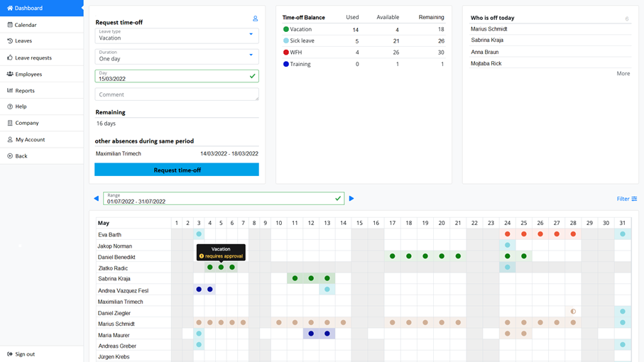The height and width of the screenshot is (362, 644).
Task: Click into the Comment text field
Action: pyautogui.click(x=176, y=94)
